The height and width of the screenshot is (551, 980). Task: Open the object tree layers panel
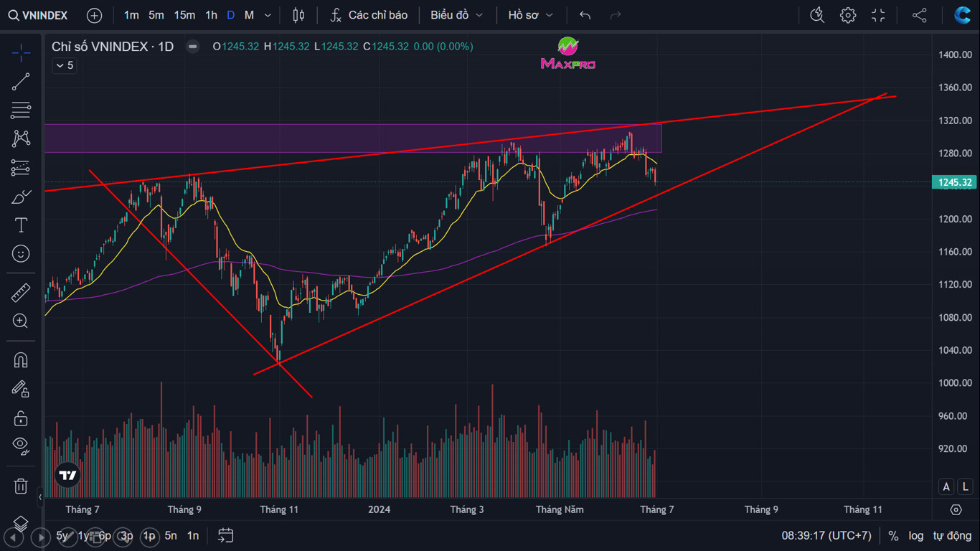[21, 523]
